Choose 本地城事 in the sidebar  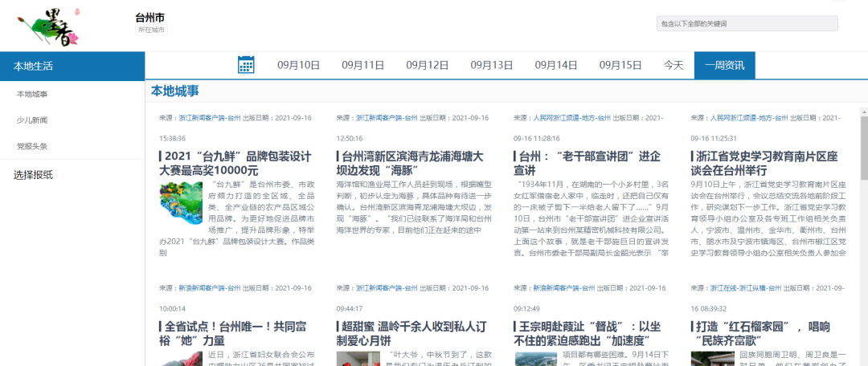tap(32, 95)
